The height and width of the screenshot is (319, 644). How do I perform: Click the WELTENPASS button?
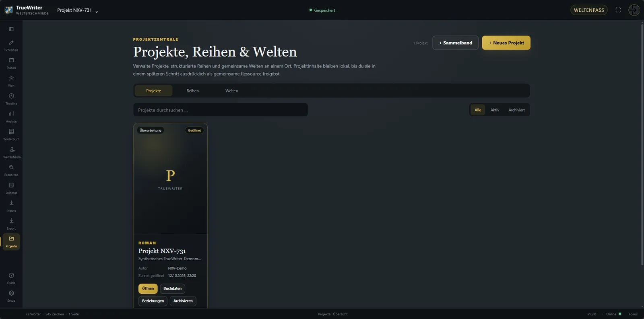click(x=589, y=10)
